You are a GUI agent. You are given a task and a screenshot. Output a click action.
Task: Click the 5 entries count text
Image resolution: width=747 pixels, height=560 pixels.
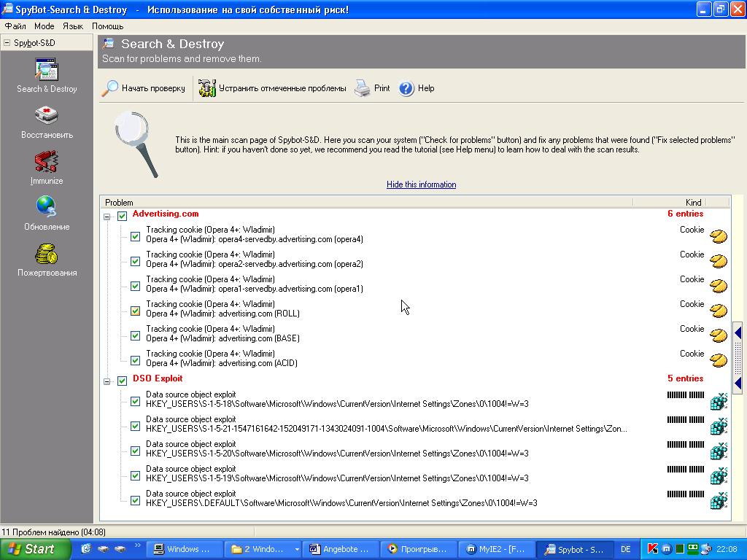[685, 378]
